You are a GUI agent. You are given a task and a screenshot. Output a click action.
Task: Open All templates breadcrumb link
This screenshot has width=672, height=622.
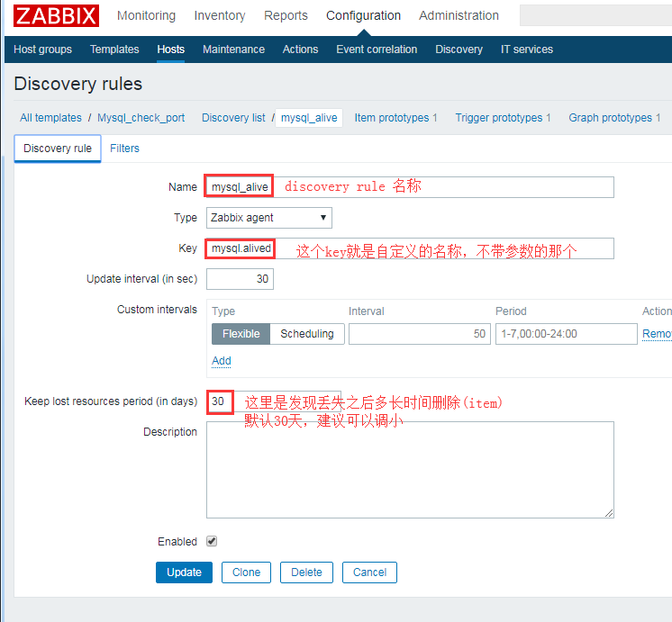(50, 118)
